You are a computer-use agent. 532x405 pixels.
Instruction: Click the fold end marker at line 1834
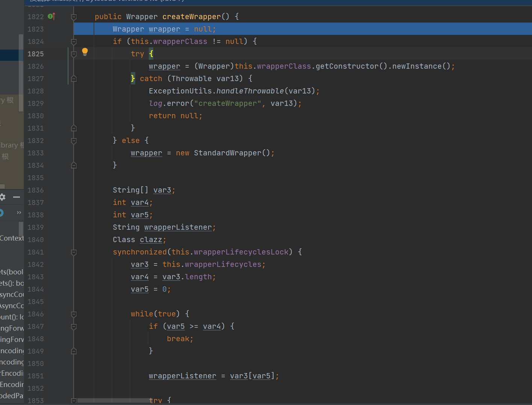74,166
